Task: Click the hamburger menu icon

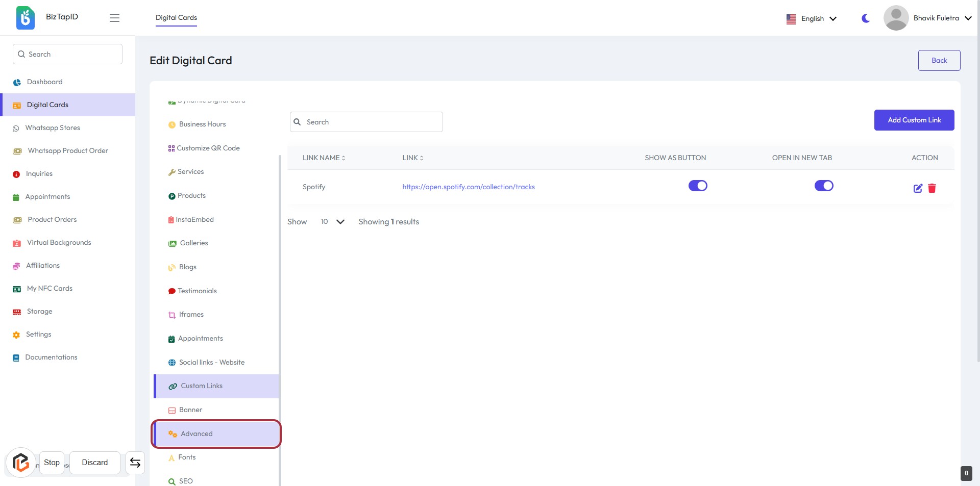Action: point(114,18)
